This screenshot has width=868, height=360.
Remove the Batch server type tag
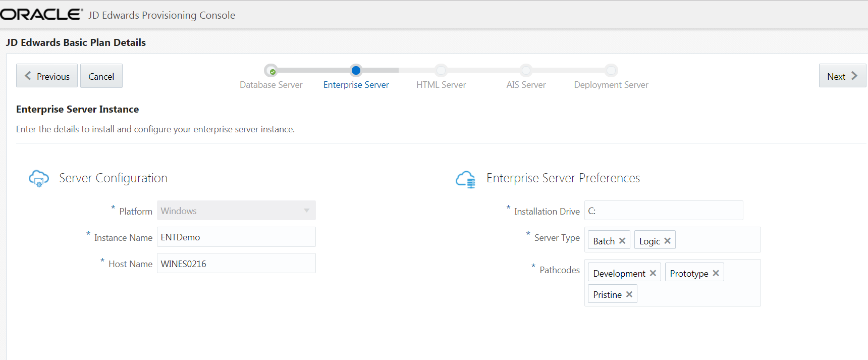[622, 241]
